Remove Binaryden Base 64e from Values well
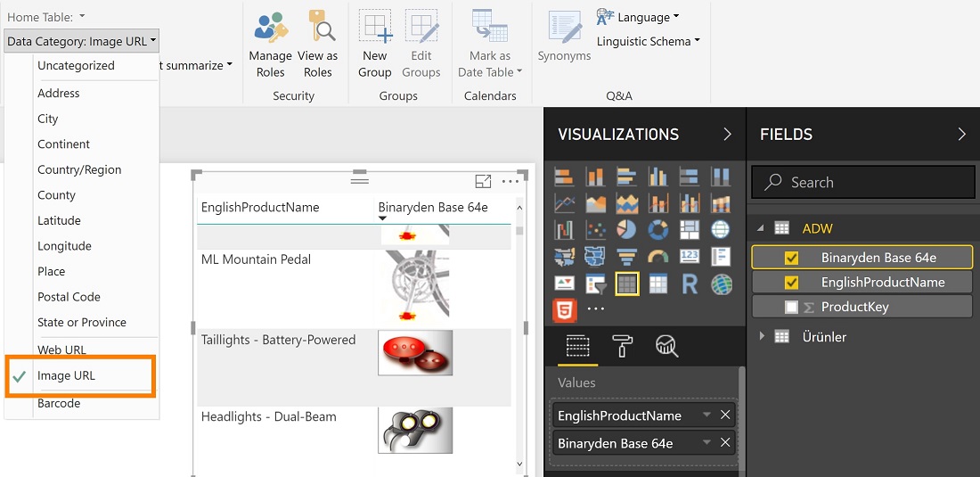Viewport: 980px width, 477px height. (725, 442)
